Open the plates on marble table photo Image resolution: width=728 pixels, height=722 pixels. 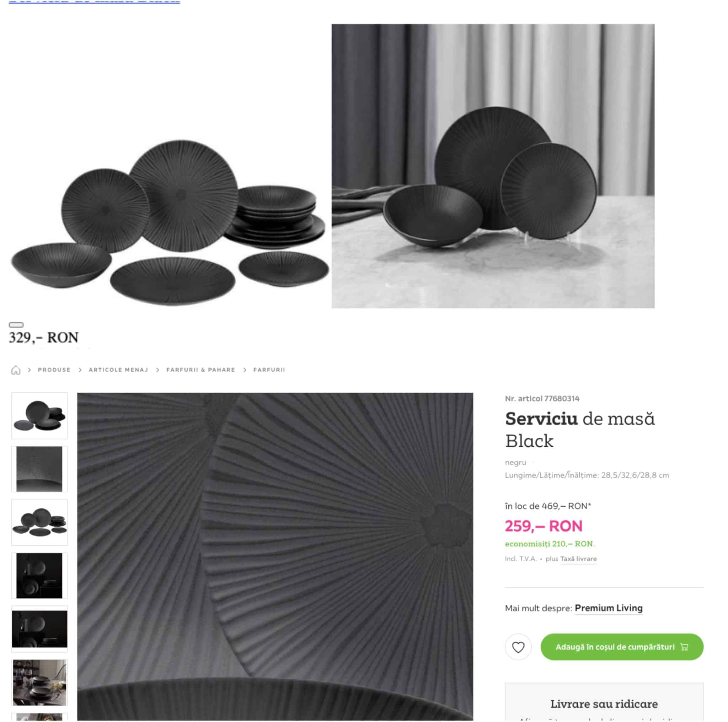493,166
